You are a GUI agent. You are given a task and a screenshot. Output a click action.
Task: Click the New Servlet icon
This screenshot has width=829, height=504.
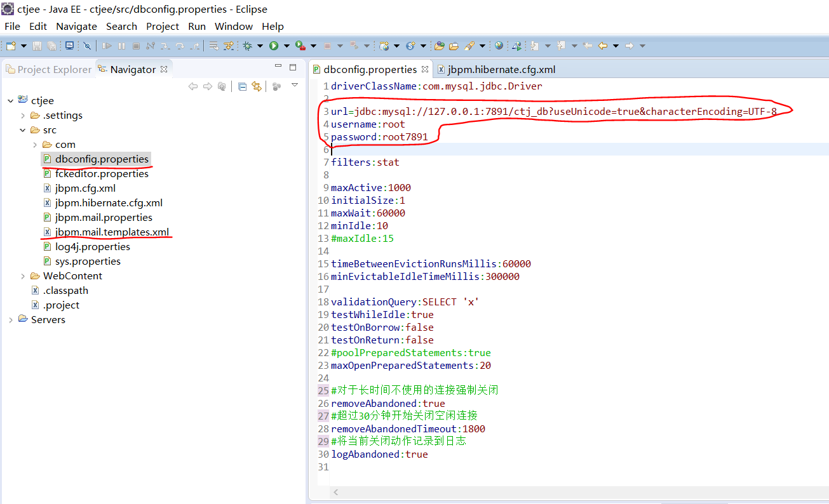pyautogui.click(x=410, y=46)
